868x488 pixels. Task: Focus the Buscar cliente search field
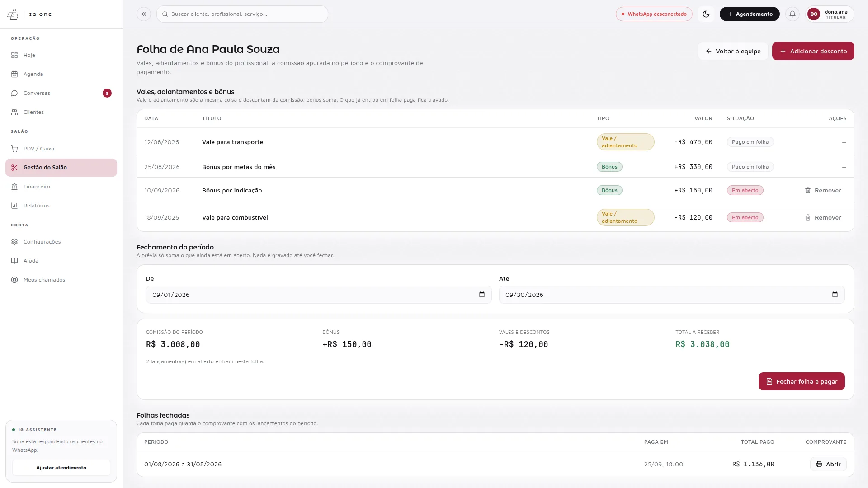[x=242, y=14]
